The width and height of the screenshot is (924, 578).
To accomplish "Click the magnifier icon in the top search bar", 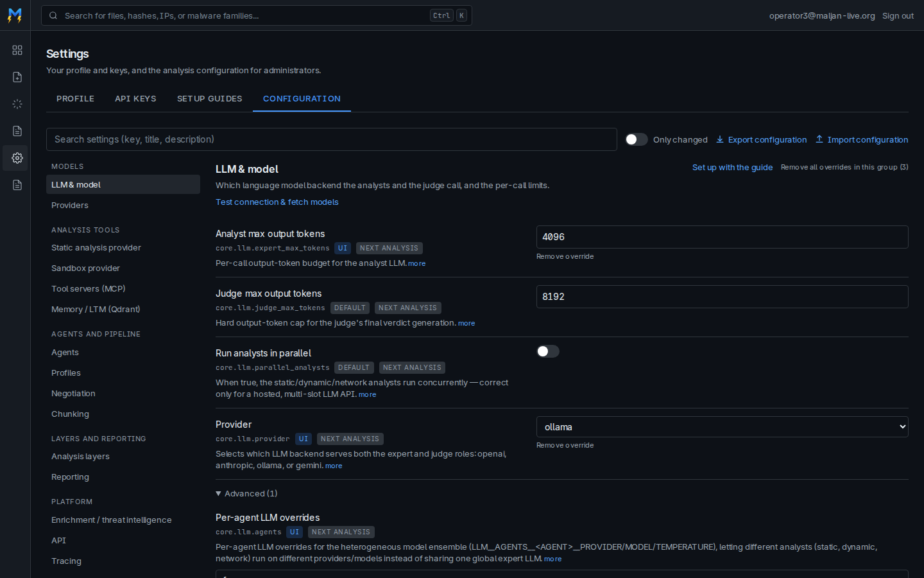I will click(53, 15).
